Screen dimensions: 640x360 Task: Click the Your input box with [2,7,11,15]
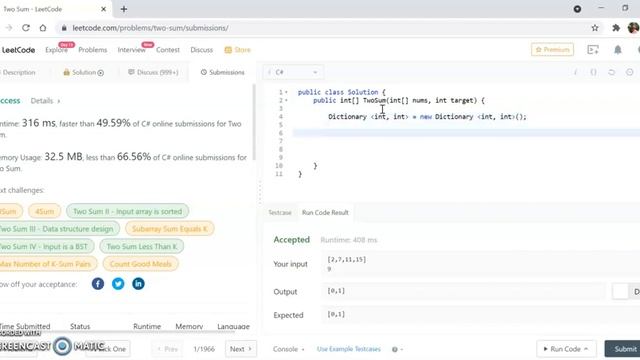[x=481, y=264]
